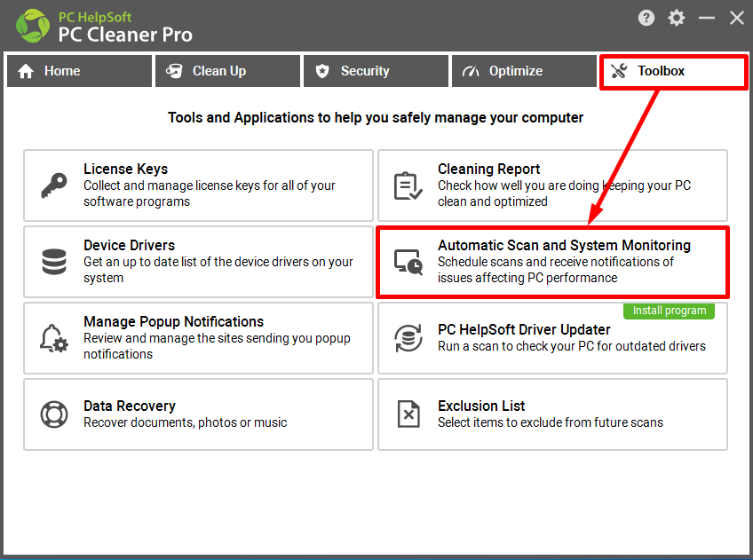Click the Security shield icon
The width and height of the screenshot is (753, 560).
click(x=322, y=71)
